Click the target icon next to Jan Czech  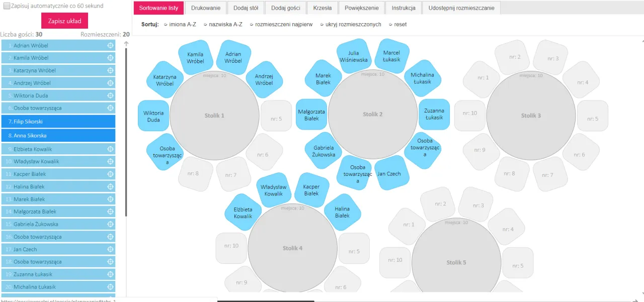coord(110,249)
